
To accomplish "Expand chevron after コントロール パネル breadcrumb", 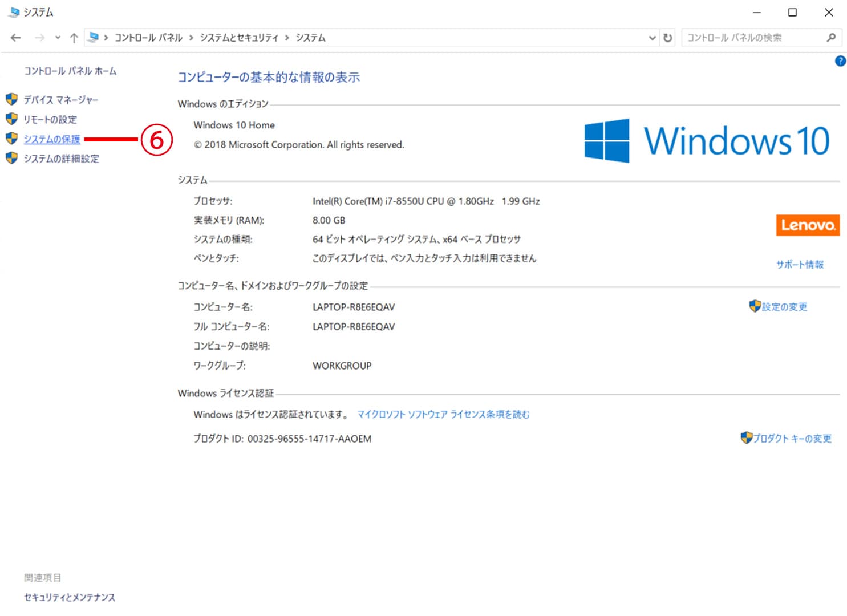I will click(191, 38).
